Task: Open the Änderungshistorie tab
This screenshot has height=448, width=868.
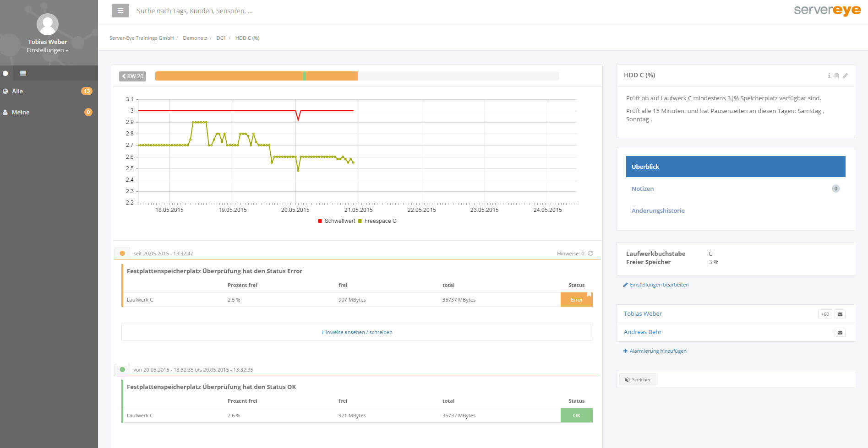Action: coord(658,211)
